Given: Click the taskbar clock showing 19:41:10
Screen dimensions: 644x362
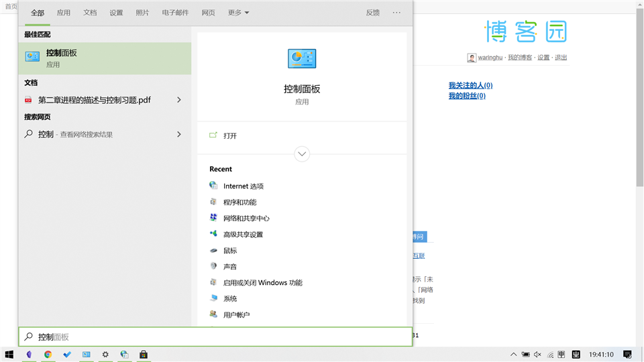Looking at the screenshot, I should point(601,354).
